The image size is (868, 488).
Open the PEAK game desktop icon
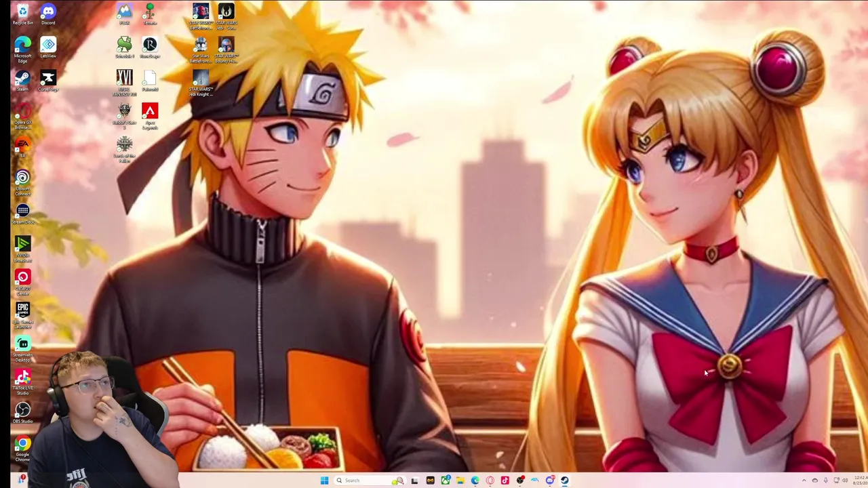click(124, 14)
